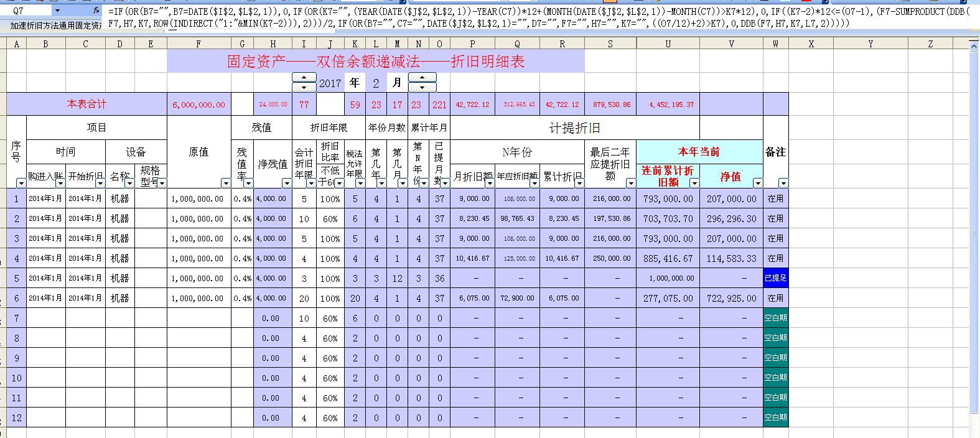This screenshot has width=980, height=438.
Task: Select column U header
Action: [x=668, y=44]
